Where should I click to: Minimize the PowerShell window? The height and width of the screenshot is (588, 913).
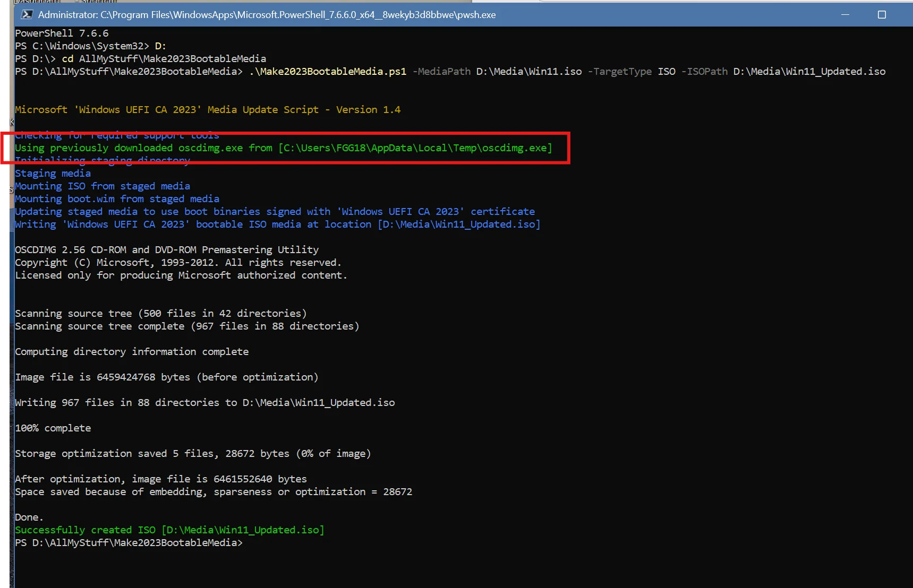coord(845,15)
